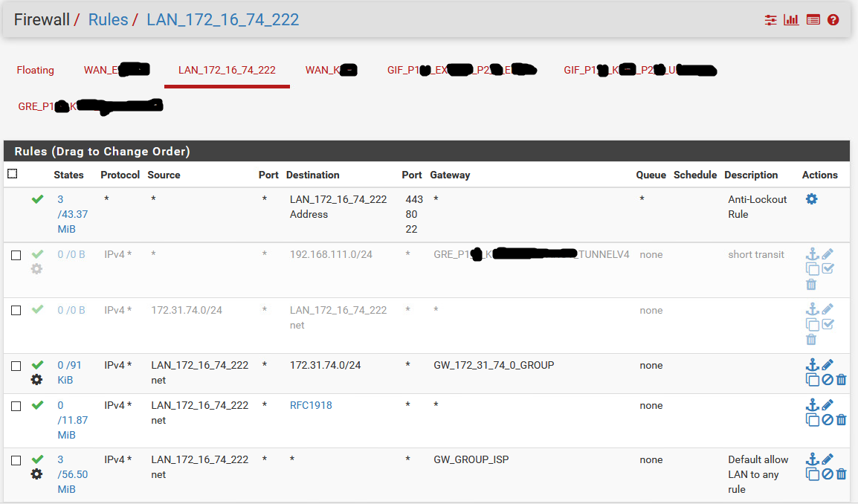Click the Rules breadcrumb link
The width and height of the screenshot is (858, 504).
pyautogui.click(x=108, y=20)
